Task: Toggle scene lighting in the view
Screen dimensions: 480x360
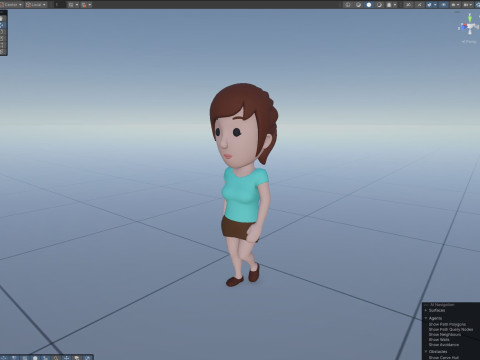Action: [409, 5]
